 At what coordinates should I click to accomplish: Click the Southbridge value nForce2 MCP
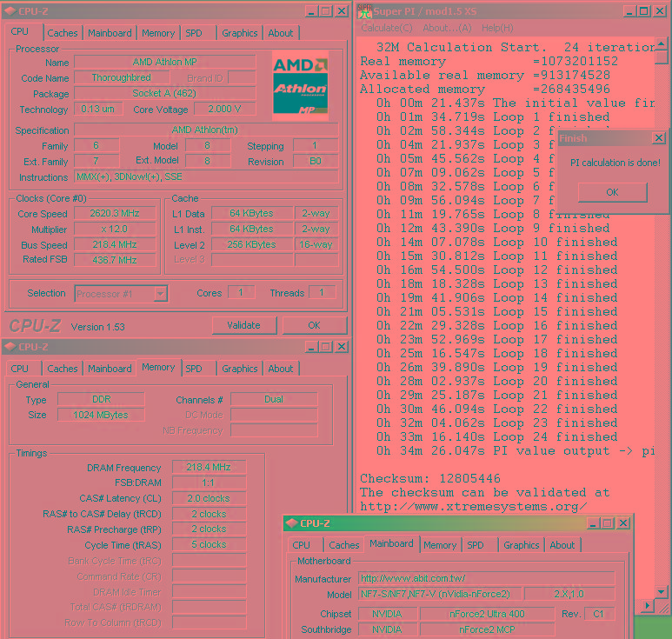coord(488,629)
